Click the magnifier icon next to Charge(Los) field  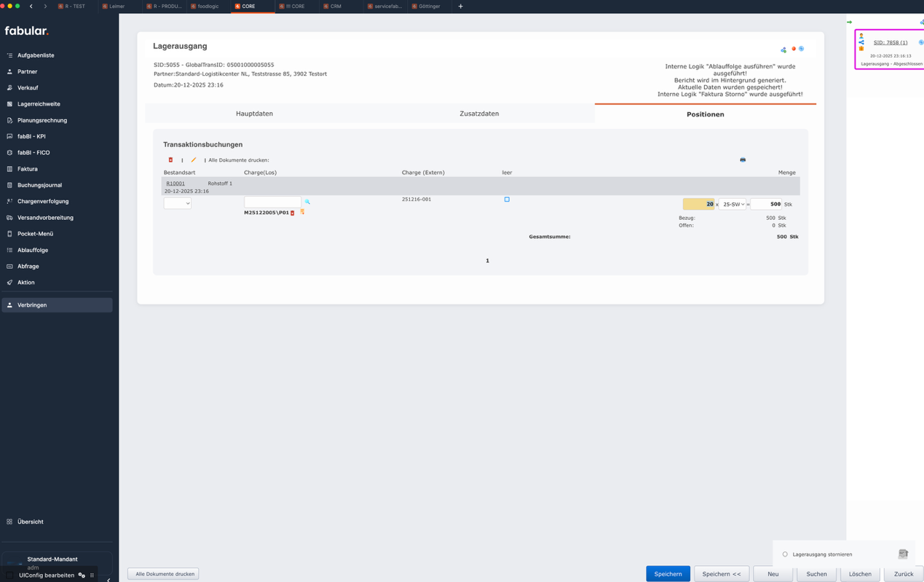[307, 202]
